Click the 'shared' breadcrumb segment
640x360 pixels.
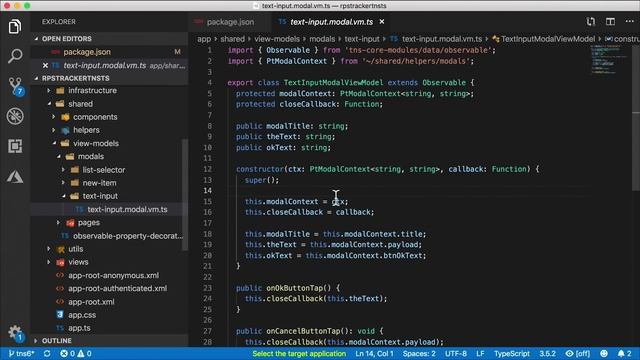233,39
